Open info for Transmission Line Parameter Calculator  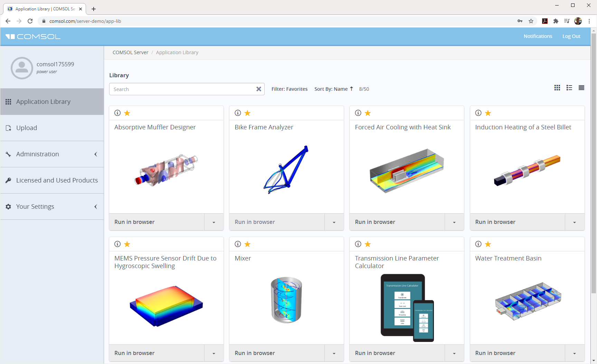point(358,244)
